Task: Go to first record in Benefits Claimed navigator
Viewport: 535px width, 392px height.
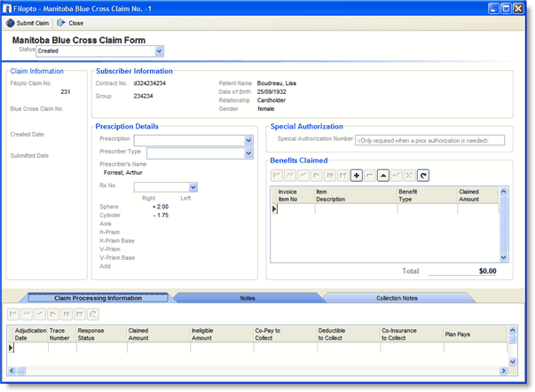Action: click(x=277, y=176)
